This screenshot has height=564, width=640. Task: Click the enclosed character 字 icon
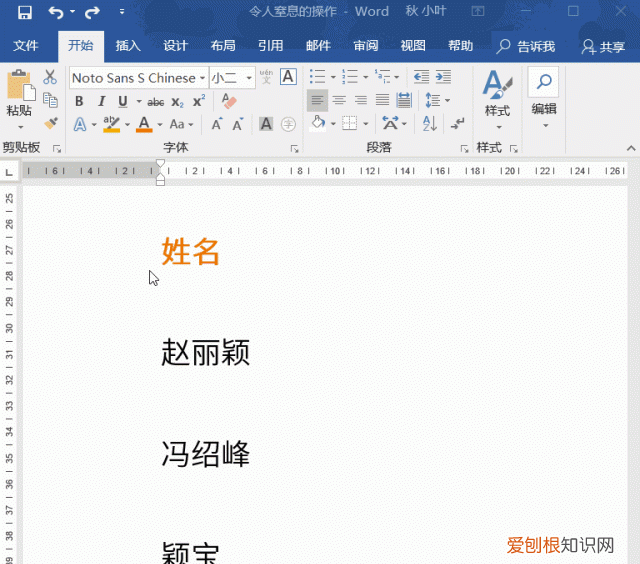tap(289, 124)
